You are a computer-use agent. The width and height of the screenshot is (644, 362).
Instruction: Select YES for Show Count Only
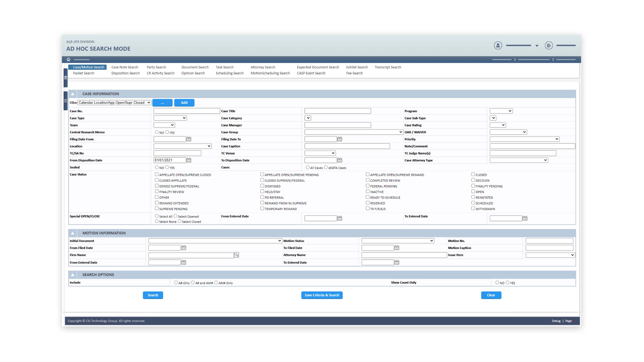pyautogui.click(x=508, y=283)
